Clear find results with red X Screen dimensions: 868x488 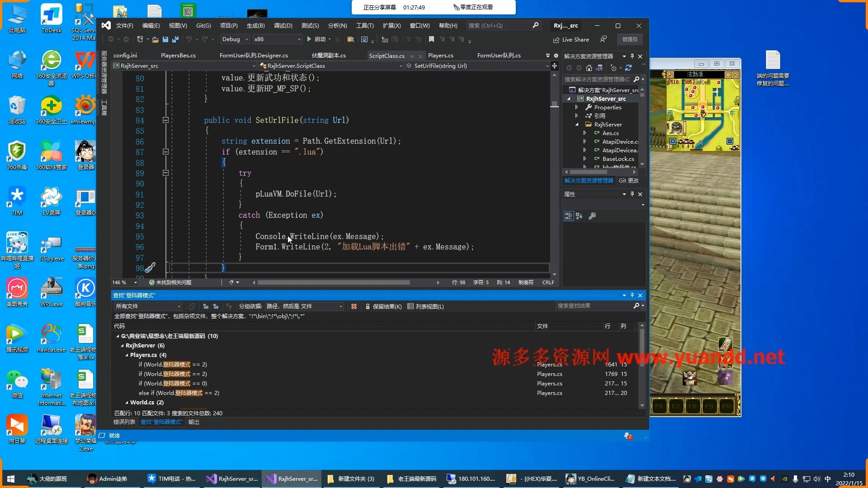pyautogui.click(x=354, y=306)
